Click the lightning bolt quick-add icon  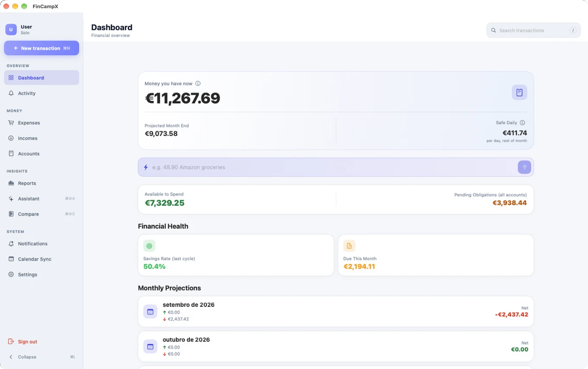click(146, 167)
